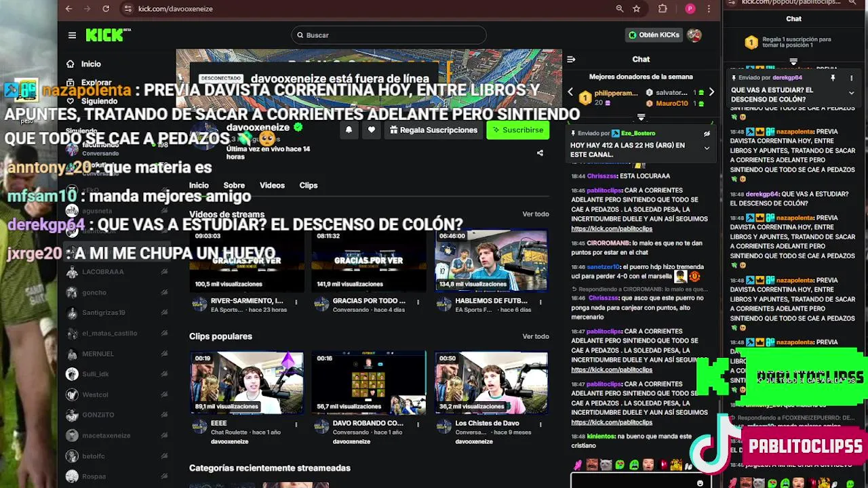868x488 pixels.
Task: Click the Regala Suscripciones button
Action: (433, 130)
